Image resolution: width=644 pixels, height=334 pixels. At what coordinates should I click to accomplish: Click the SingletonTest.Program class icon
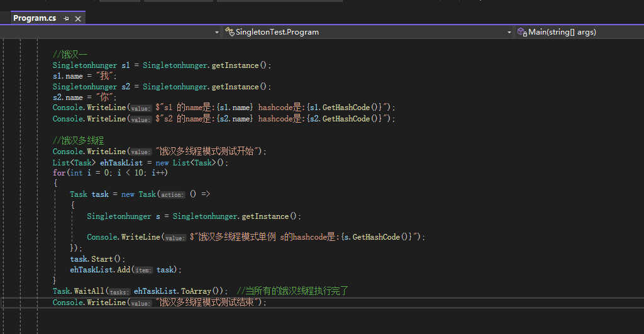[x=230, y=32]
